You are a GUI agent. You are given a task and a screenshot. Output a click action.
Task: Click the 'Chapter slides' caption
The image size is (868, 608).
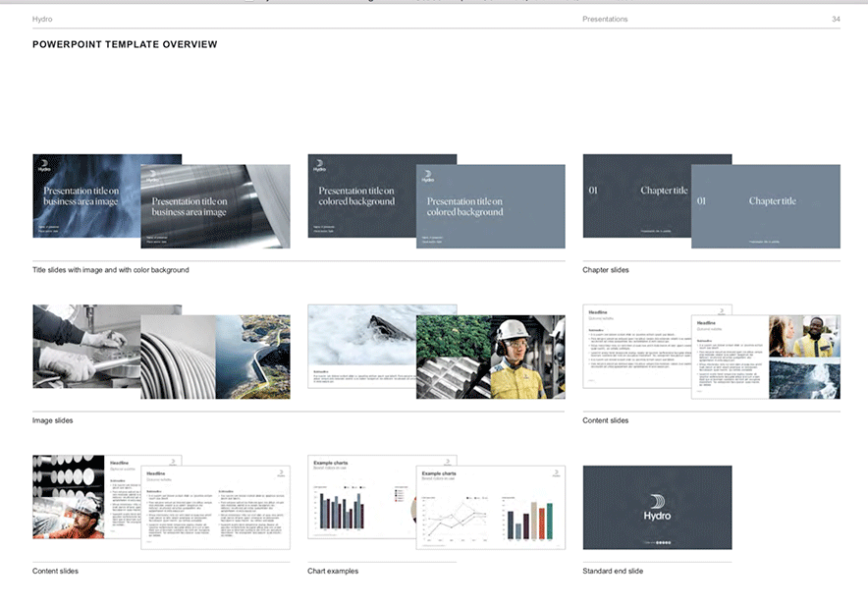pos(606,269)
